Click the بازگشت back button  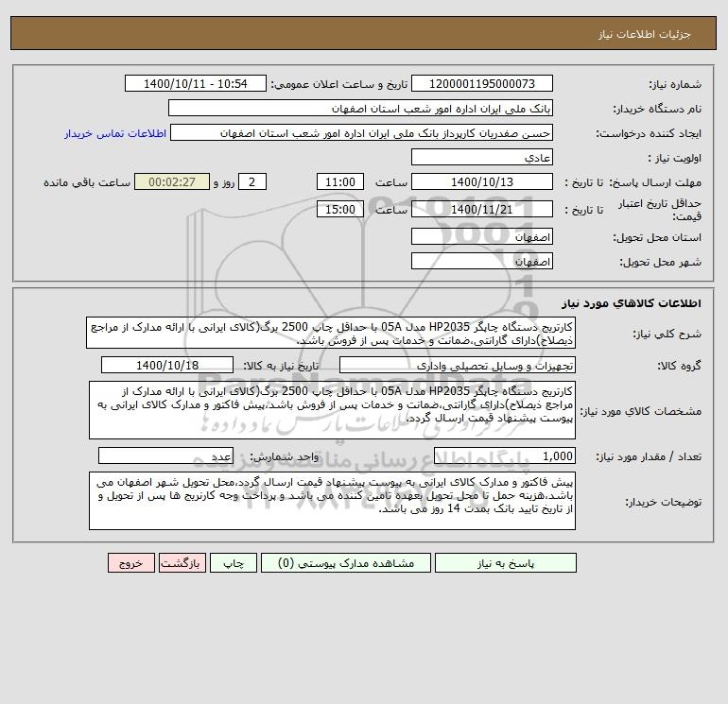click(x=182, y=563)
